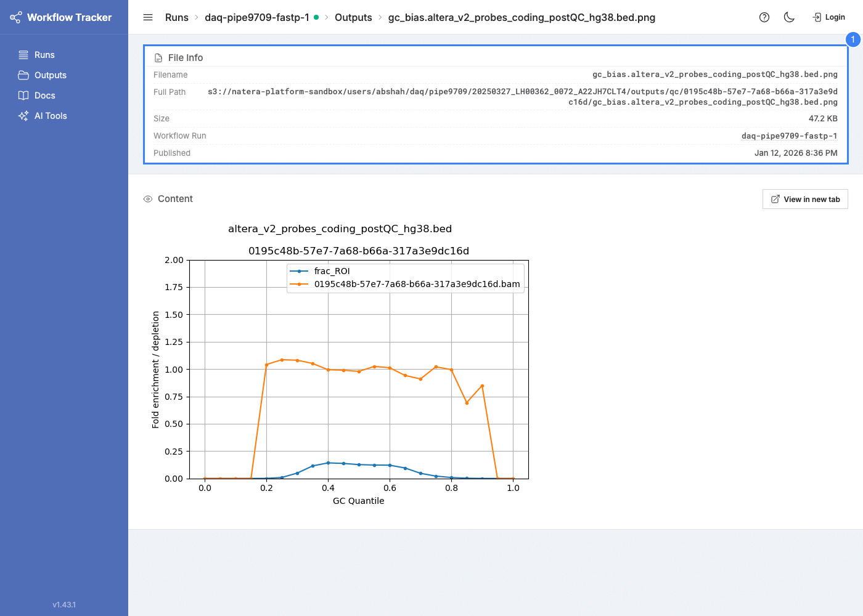
Task: Select the Filename value text
Action: 715,75
